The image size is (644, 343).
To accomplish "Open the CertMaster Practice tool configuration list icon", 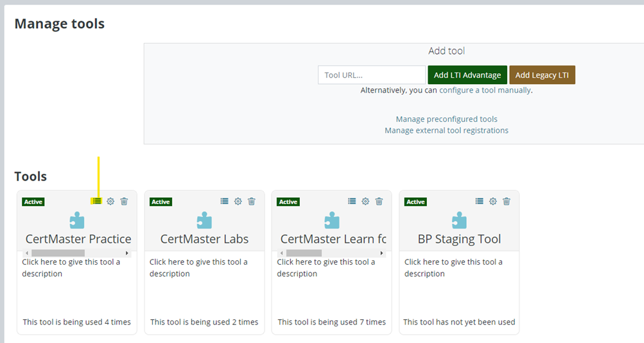I will click(x=97, y=201).
